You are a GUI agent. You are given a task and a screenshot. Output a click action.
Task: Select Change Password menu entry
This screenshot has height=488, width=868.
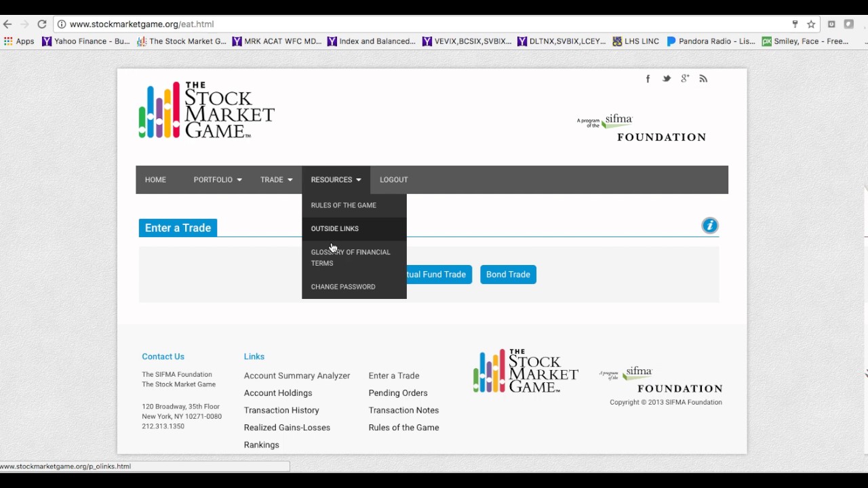pyautogui.click(x=354, y=287)
